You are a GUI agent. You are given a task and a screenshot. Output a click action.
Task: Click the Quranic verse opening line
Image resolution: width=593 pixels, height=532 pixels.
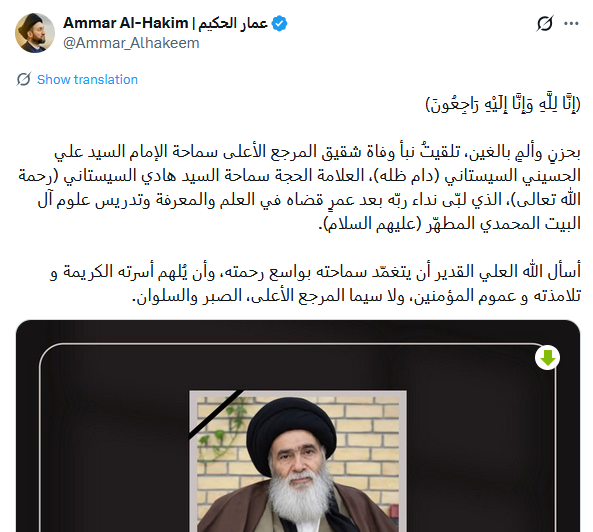pos(503,104)
